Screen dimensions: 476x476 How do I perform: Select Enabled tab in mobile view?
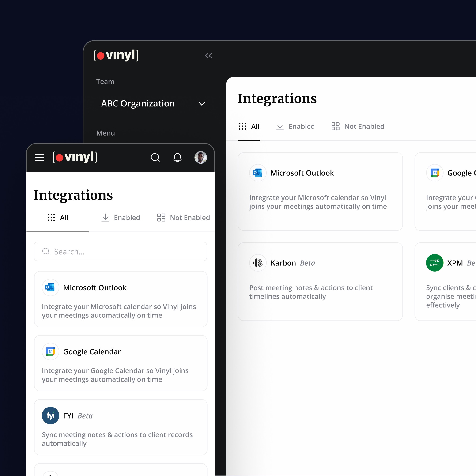point(121,218)
